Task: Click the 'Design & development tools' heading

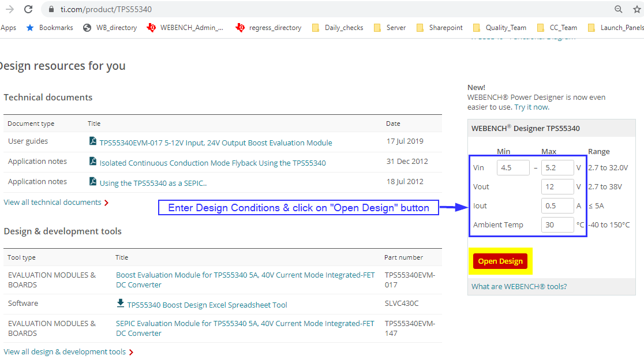Action: click(62, 231)
